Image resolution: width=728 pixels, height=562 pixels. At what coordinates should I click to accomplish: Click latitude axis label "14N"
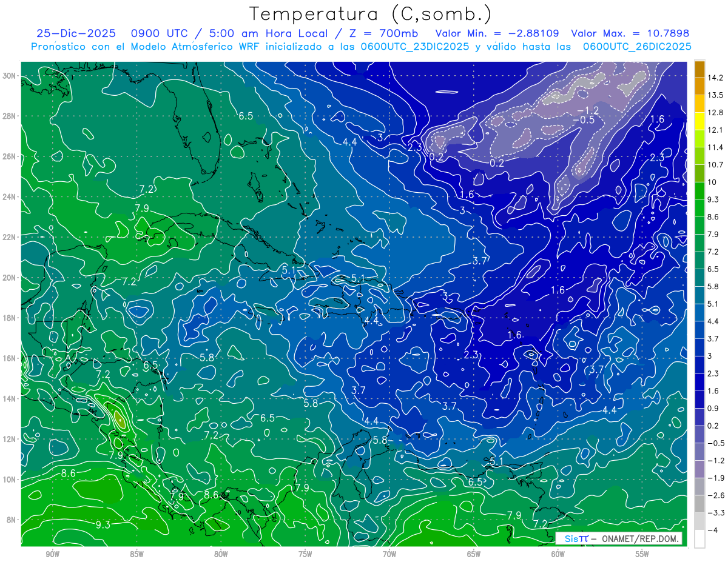pos(9,399)
